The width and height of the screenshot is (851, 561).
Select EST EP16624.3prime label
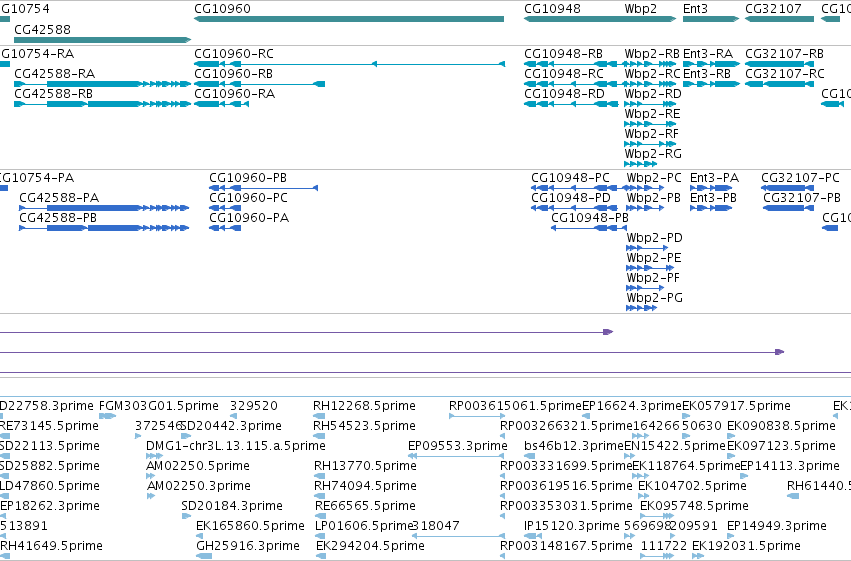pos(632,406)
